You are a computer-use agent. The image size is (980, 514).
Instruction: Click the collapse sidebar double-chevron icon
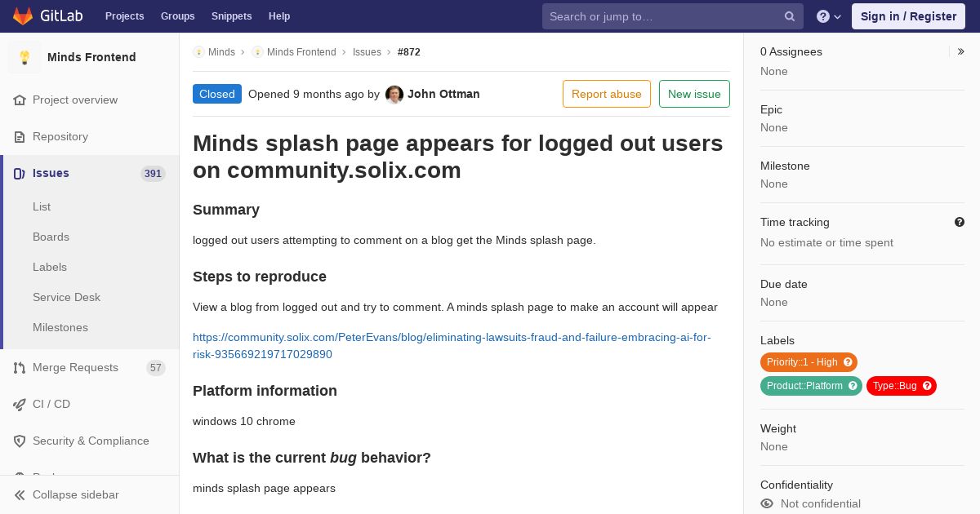pyautogui.click(x=20, y=495)
